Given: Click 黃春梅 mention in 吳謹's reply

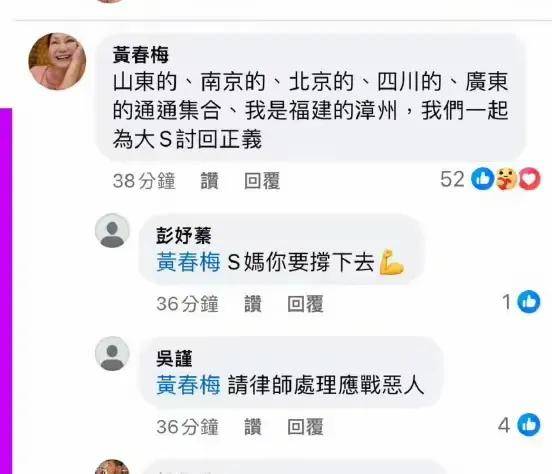Looking at the screenshot, I should (188, 385).
